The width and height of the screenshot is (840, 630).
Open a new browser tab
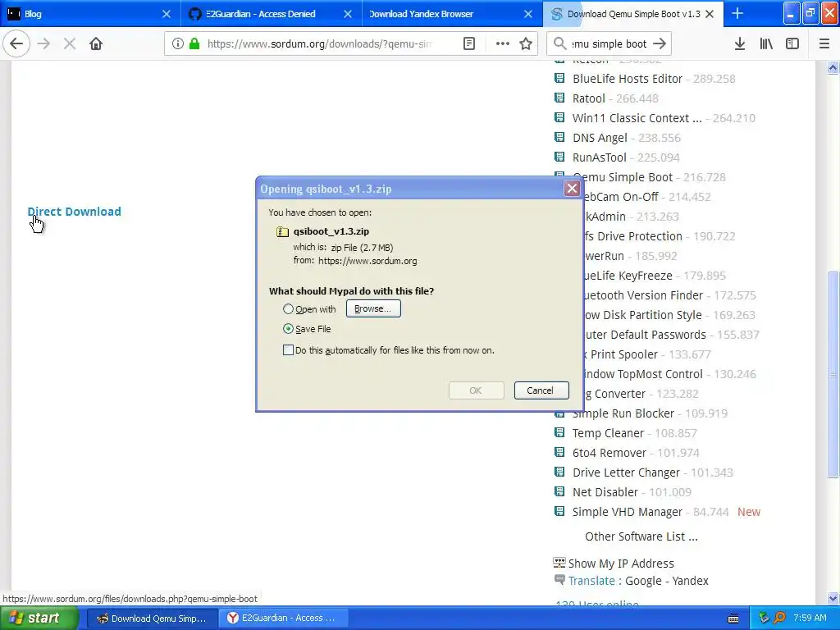tap(737, 13)
